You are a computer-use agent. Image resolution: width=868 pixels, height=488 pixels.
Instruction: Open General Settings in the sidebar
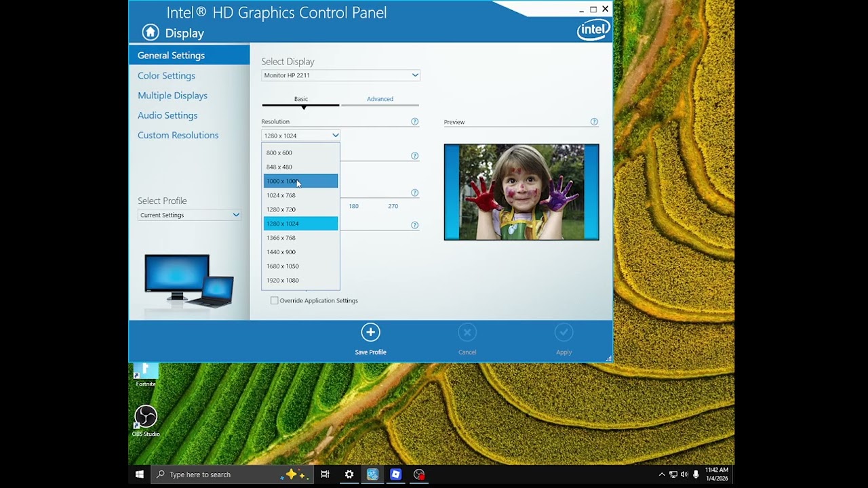pyautogui.click(x=189, y=56)
